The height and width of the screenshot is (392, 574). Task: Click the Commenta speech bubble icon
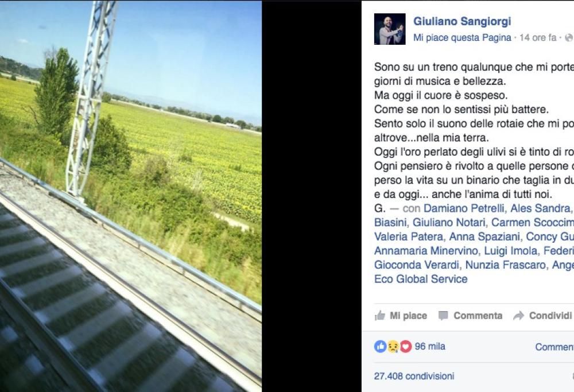[x=443, y=316]
